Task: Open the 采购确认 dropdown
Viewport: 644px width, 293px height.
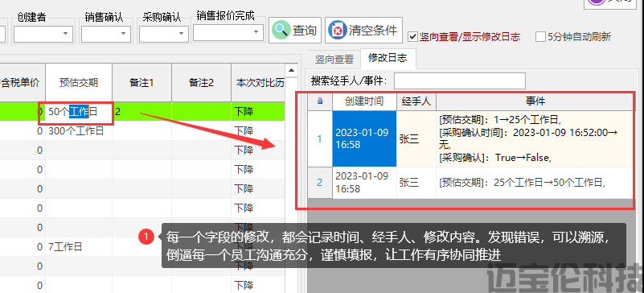Action: click(x=163, y=34)
